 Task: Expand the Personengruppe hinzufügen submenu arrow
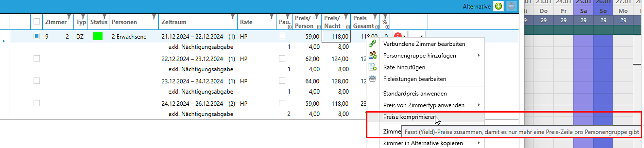coord(479,55)
